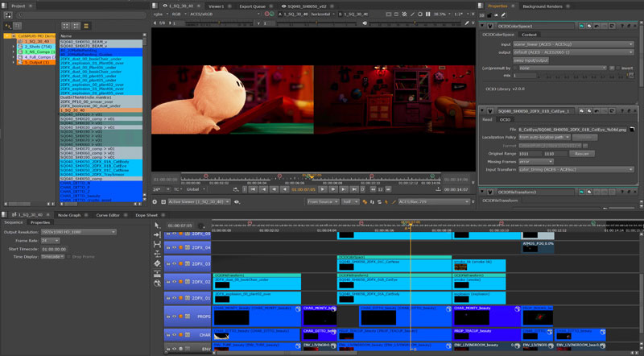Open the Export Queue tab
The width and height of the screenshot is (644, 356).
[x=249, y=6]
